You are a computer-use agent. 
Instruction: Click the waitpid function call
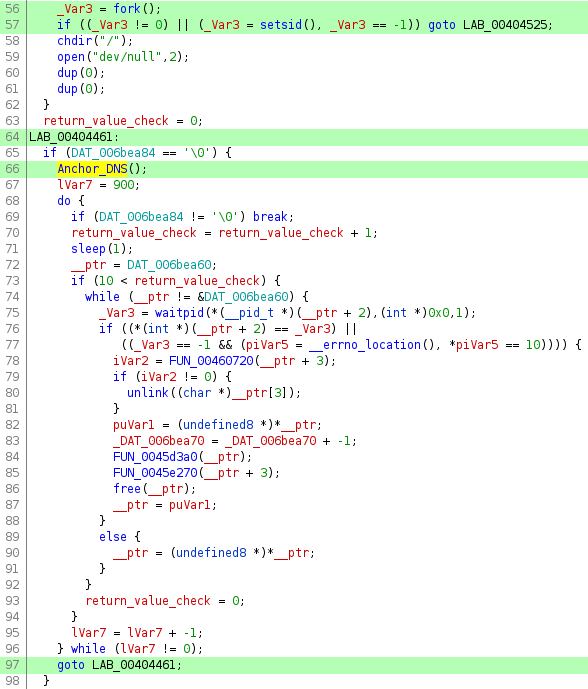[x=179, y=312]
